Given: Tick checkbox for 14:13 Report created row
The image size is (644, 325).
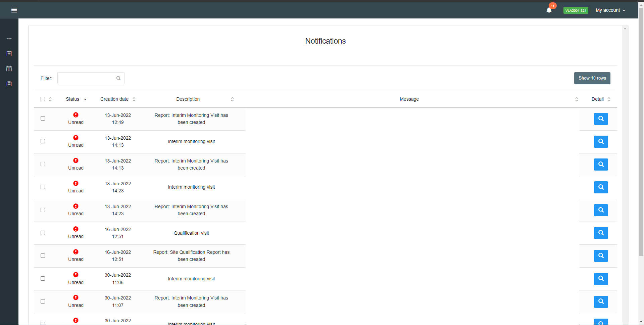Looking at the screenshot, I should [x=43, y=164].
